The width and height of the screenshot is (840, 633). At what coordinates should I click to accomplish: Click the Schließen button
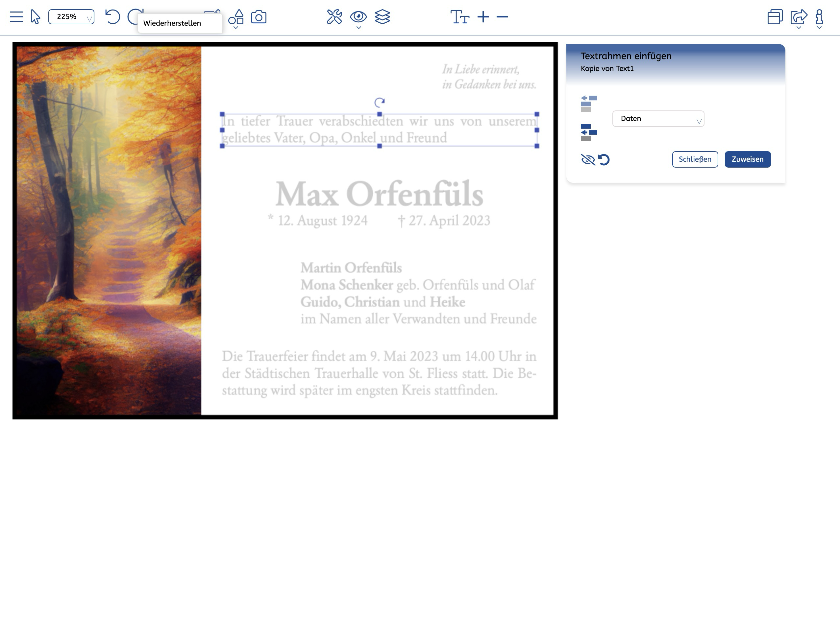coord(695,159)
